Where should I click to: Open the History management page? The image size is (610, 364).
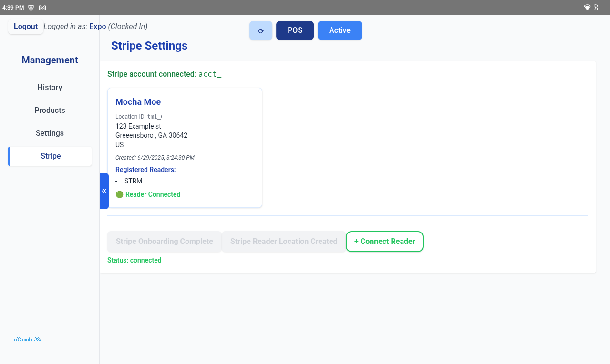[50, 88]
